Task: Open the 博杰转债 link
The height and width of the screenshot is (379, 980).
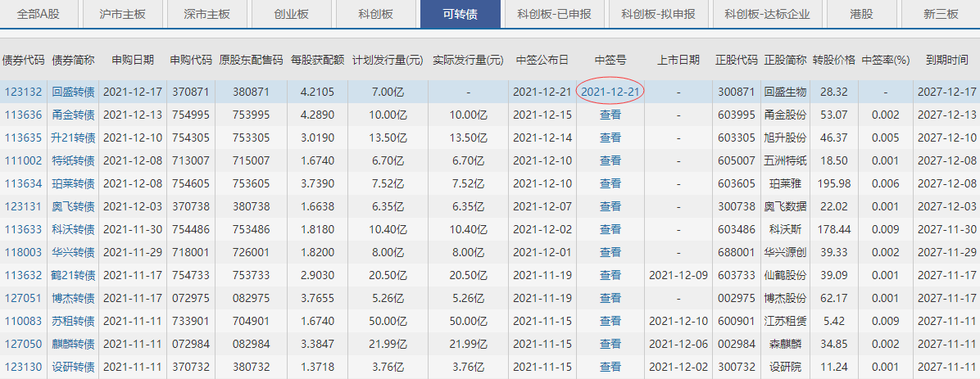Action: 73,297
